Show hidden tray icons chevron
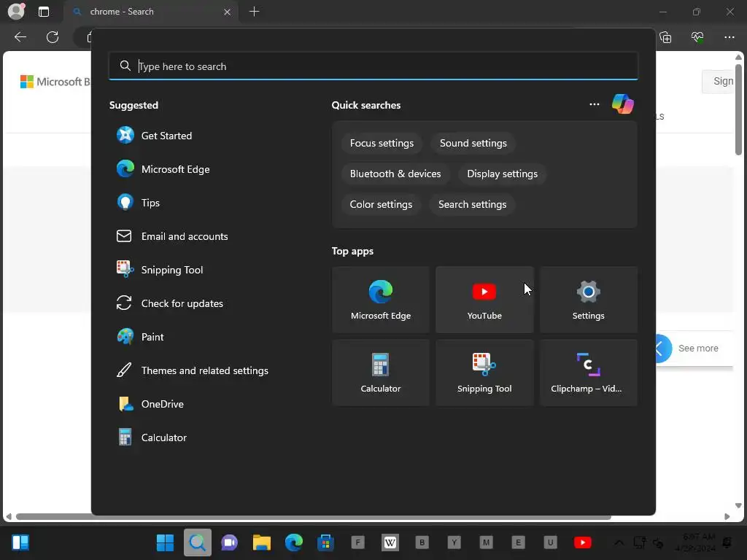Image resolution: width=747 pixels, height=560 pixels. coord(619,542)
